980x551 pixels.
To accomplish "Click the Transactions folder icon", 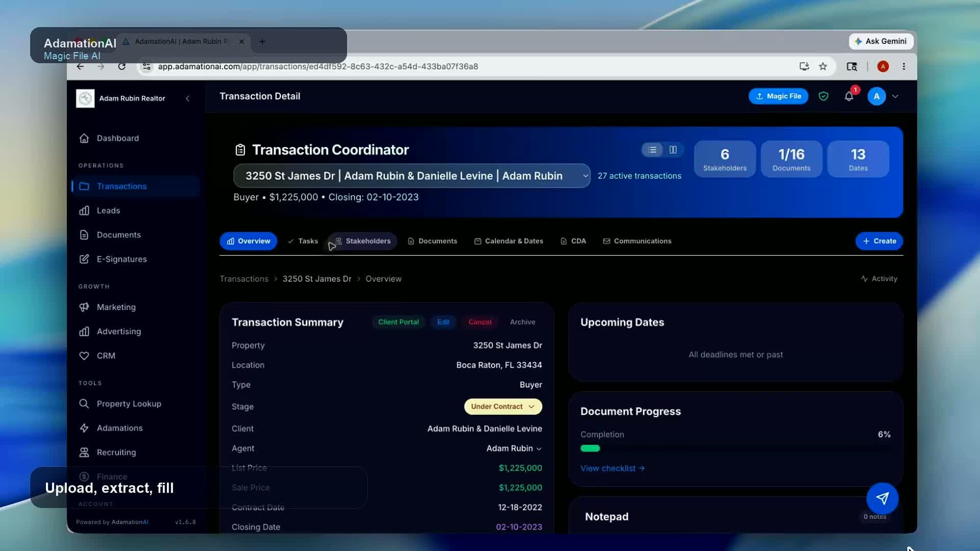I will click(84, 186).
